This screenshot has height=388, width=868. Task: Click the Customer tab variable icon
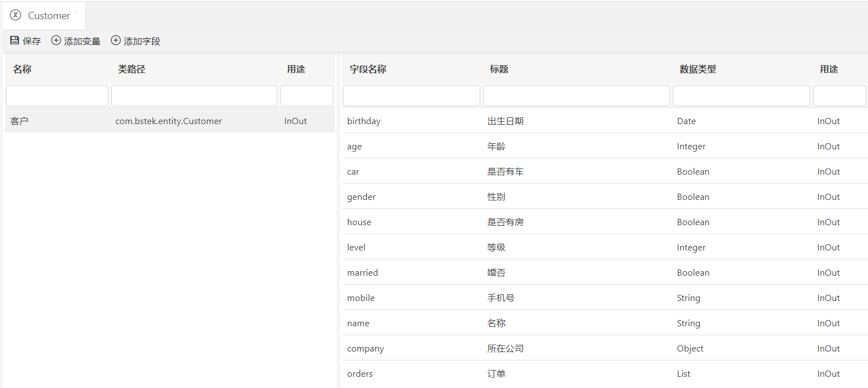point(16,15)
